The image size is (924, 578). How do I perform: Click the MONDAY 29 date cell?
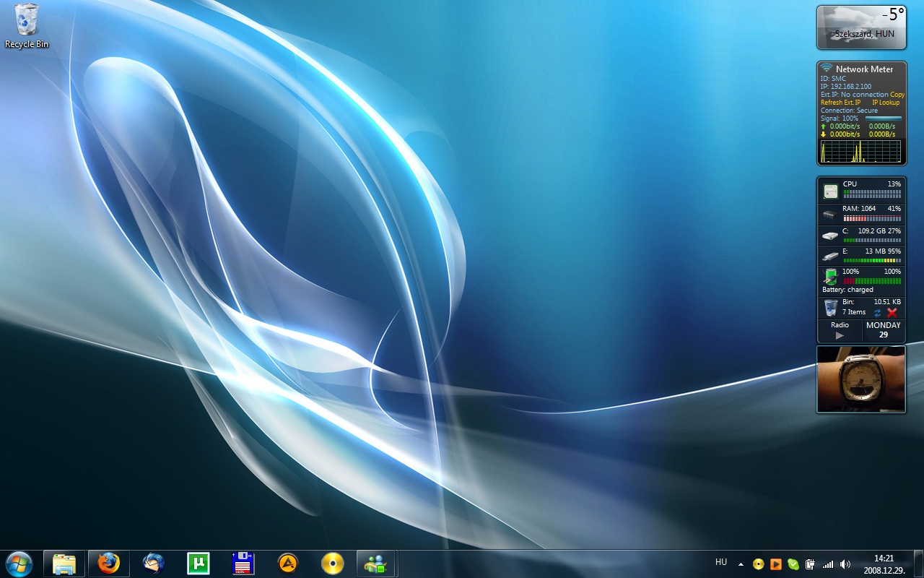[884, 330]
